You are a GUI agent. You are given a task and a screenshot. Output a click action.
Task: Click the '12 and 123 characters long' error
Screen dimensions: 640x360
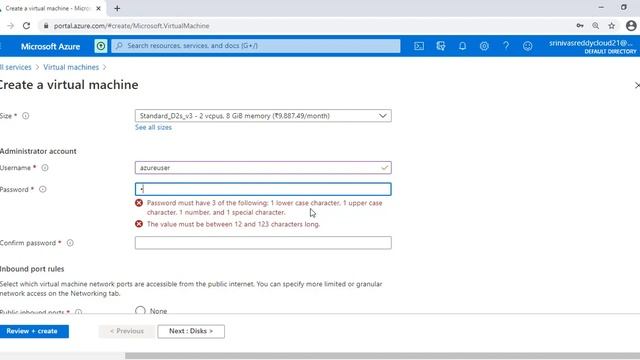[x=233, y=224]
